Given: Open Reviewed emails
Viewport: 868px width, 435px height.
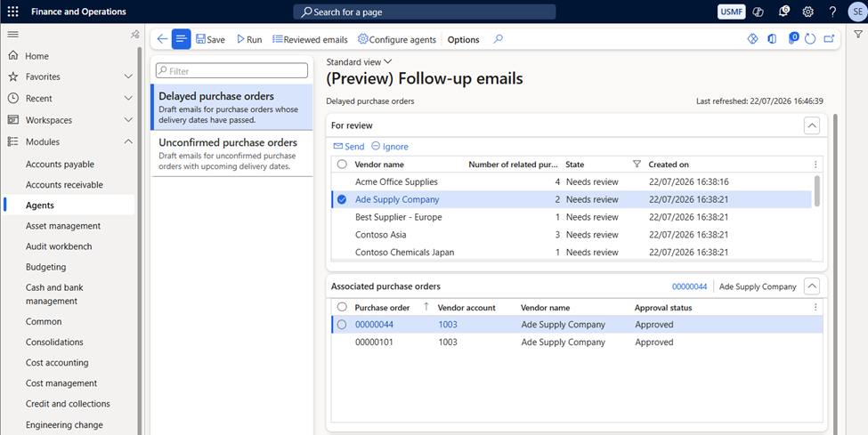Looking at the screenshot, I should (310, 39).
